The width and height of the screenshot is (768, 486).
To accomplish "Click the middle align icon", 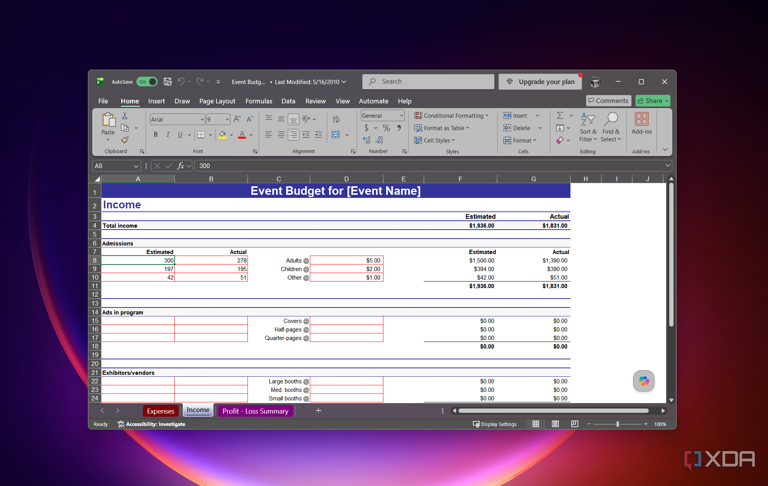I will coord(281,119).
